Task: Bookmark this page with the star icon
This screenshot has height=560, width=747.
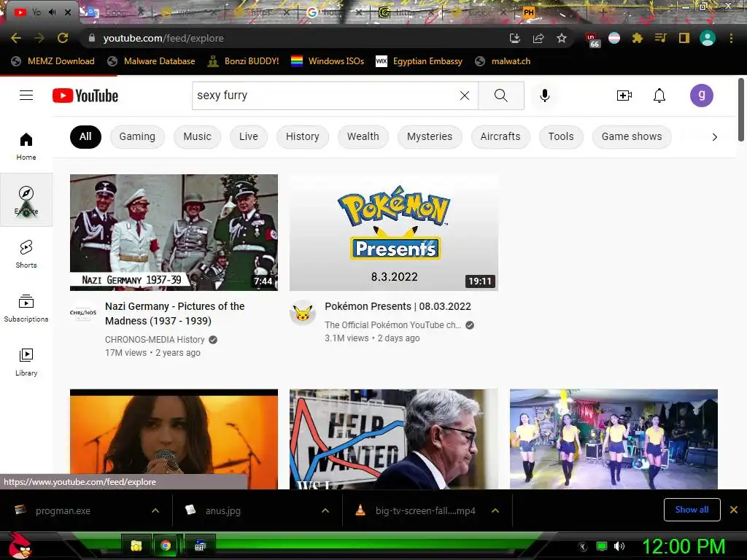Action: pyautogui.click(x=562, y=38)
